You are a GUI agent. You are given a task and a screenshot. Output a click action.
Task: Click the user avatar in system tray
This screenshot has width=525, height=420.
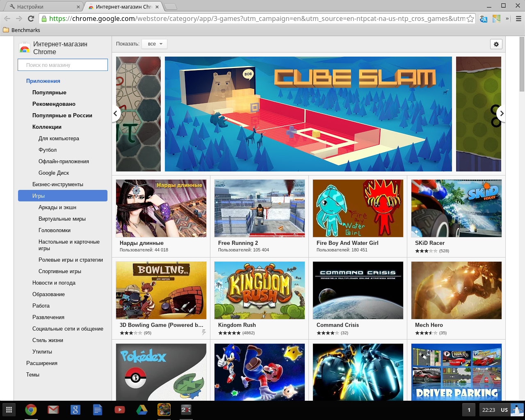(x=517, y=410)
